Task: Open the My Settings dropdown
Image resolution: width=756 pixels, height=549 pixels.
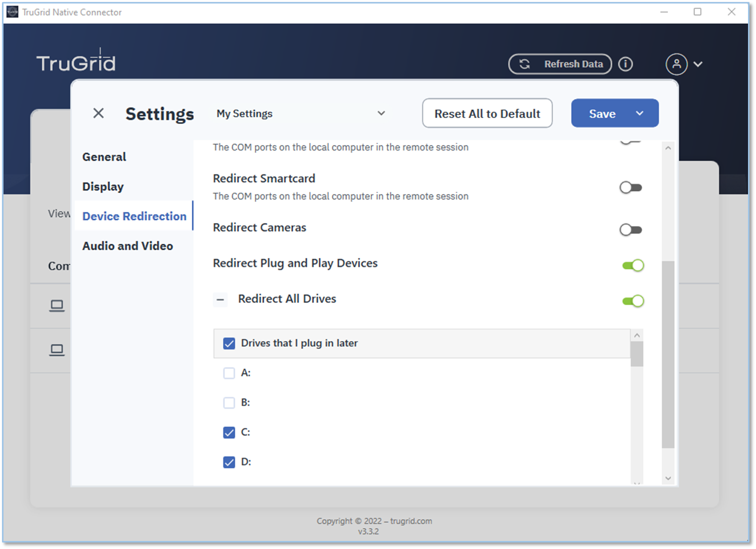Action: (301, 113)
